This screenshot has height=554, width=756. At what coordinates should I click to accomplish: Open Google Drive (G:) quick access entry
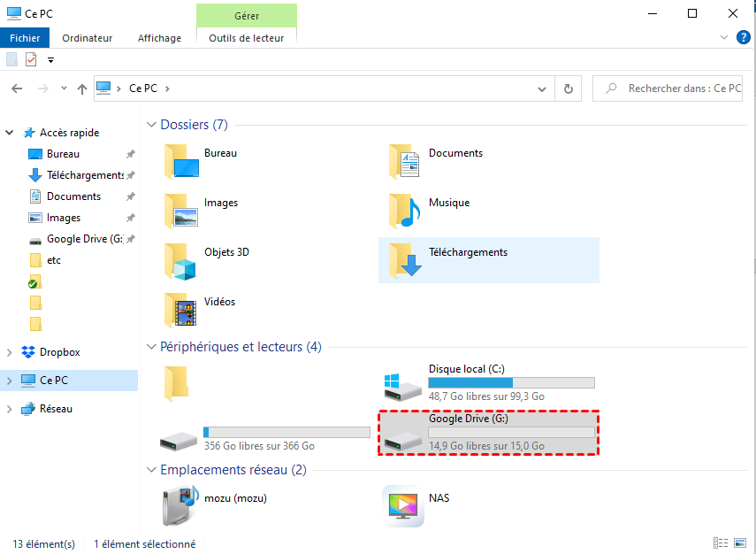85,239
